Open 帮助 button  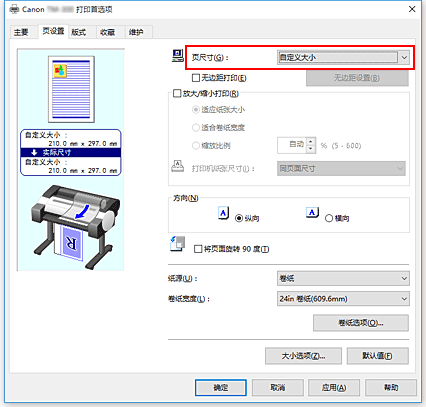pos(391,388)
